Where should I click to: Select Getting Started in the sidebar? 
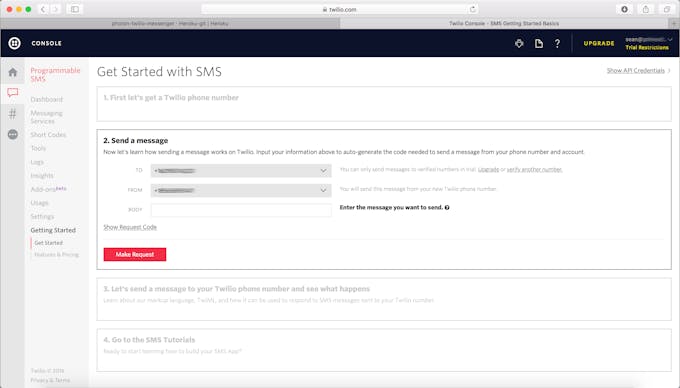(x=53, y=230)
